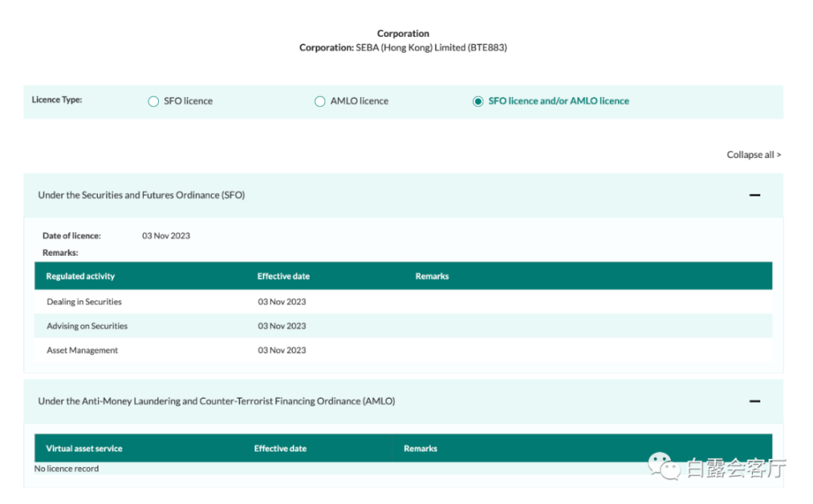This screenshot has width=813, height=504.
Task: Select the Asset Management row
Action: coord(403,350)
